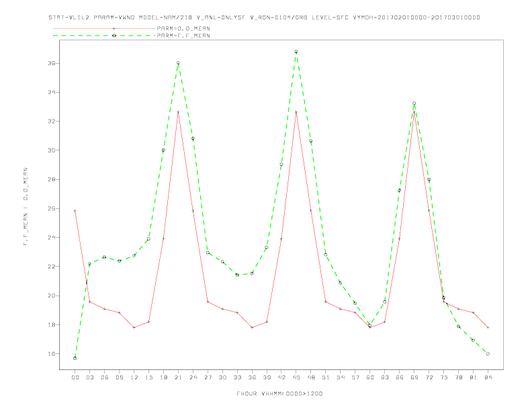Click y-axis tick value 26

tap(52, 209)
